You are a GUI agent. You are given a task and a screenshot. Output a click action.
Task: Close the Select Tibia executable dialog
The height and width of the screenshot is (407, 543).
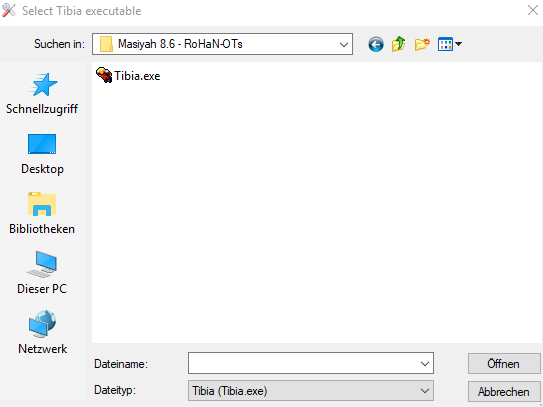[533, 11]
